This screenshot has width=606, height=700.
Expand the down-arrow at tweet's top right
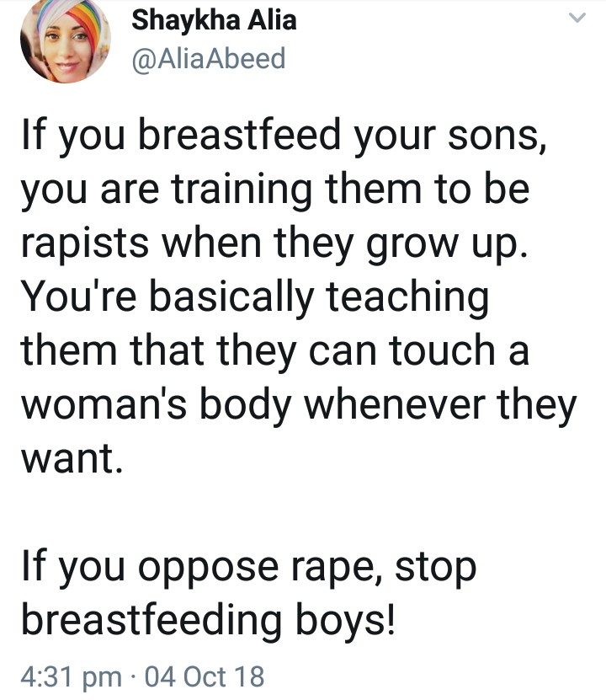(577, 18)
